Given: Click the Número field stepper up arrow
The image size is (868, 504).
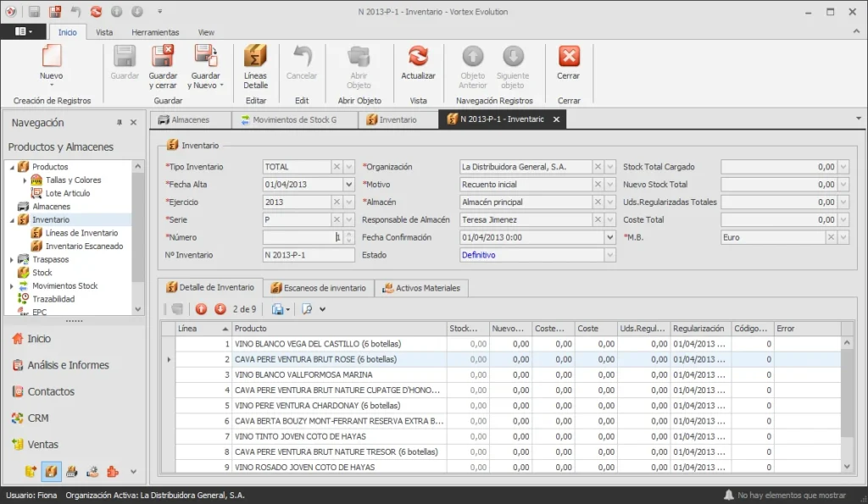Looking at the screenshot, I should [x=348, y=234].
